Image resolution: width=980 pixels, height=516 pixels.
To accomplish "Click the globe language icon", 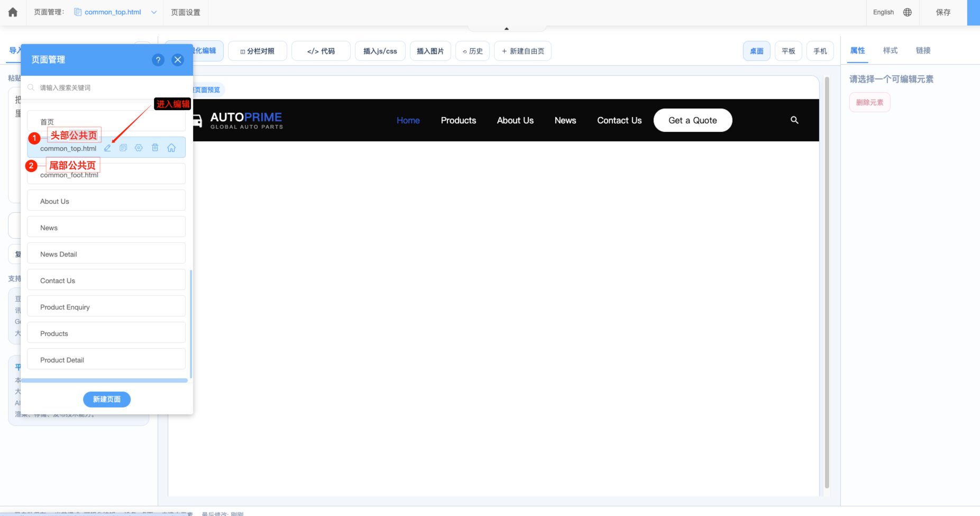I will (908, 12).
